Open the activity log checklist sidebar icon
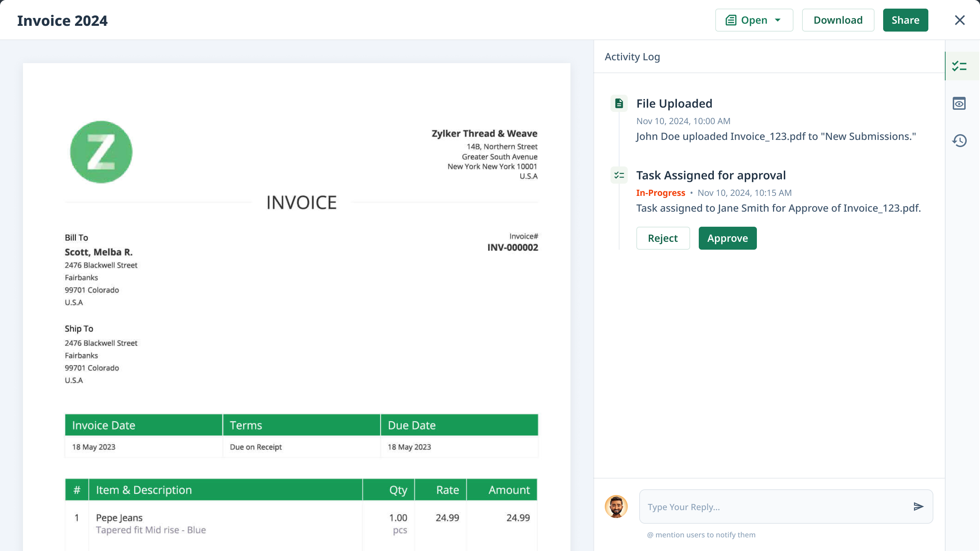Viewport: 980px width, 551px height. pyautogui.click(x=959, y=66)
